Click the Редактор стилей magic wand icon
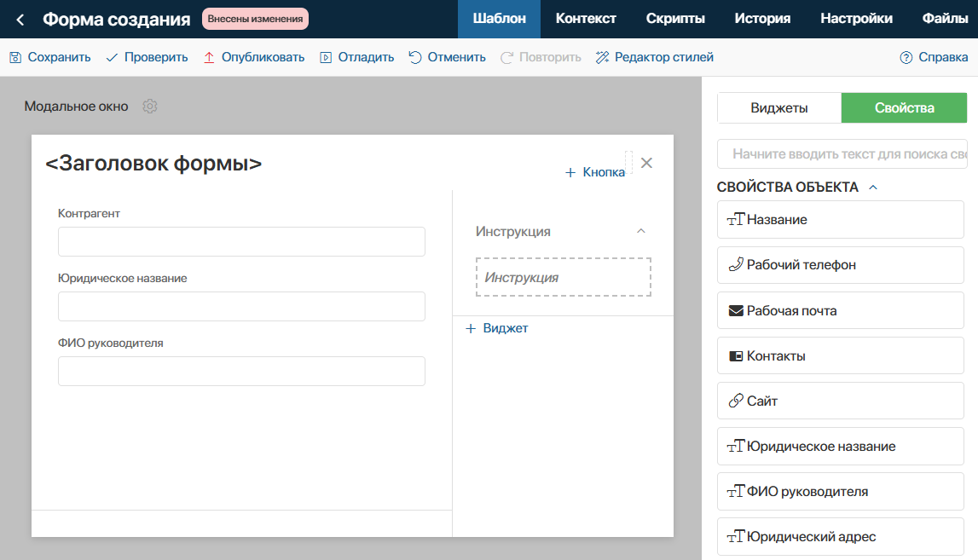 pos(602,57)
